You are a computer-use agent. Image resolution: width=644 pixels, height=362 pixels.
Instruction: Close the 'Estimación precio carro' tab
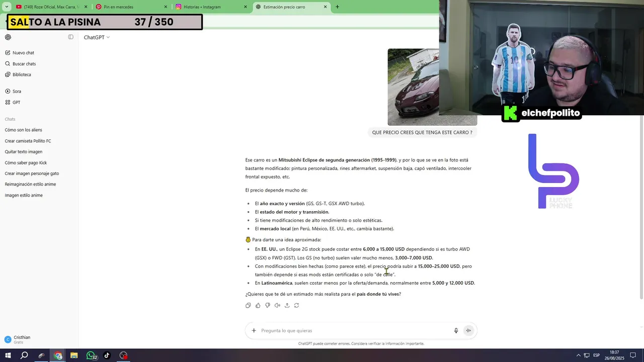[325, 7]
